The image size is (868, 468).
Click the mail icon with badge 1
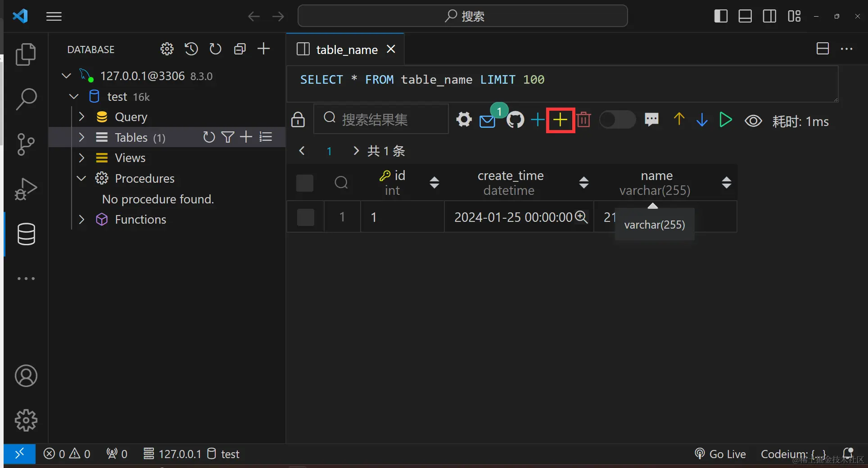pos(488,121)
